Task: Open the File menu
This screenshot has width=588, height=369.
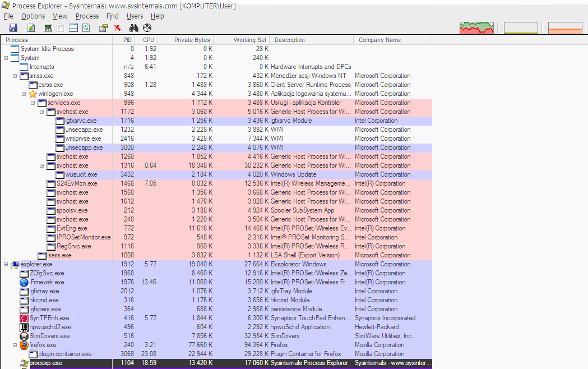Action: 8,16
